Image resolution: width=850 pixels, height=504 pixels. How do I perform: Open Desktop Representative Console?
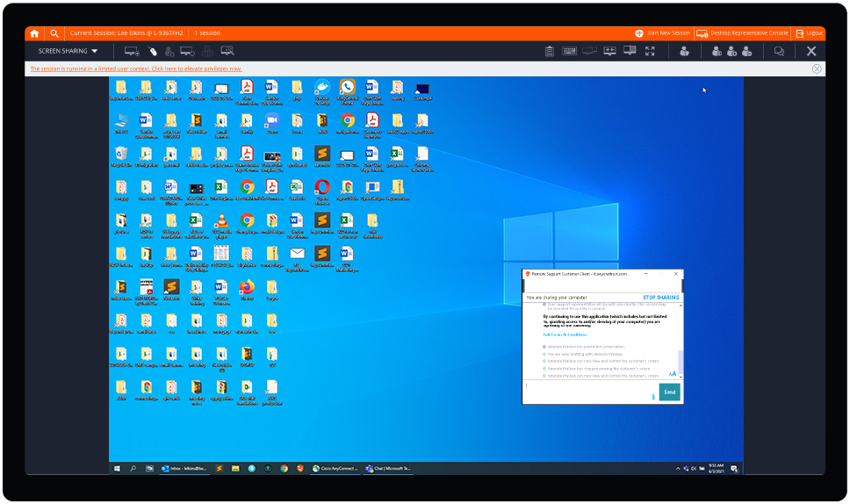(x=742, y=33)
